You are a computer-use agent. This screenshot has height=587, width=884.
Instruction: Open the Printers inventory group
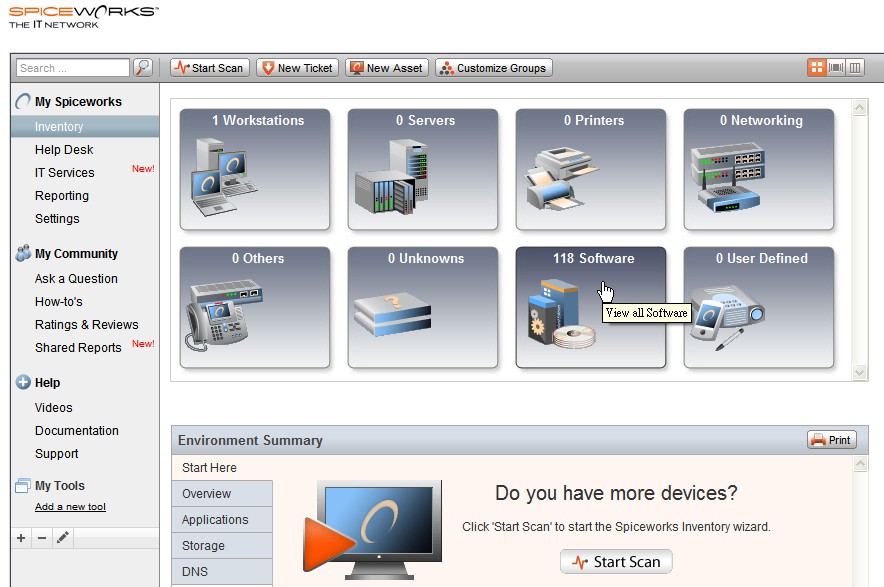[x=591, y=168]
